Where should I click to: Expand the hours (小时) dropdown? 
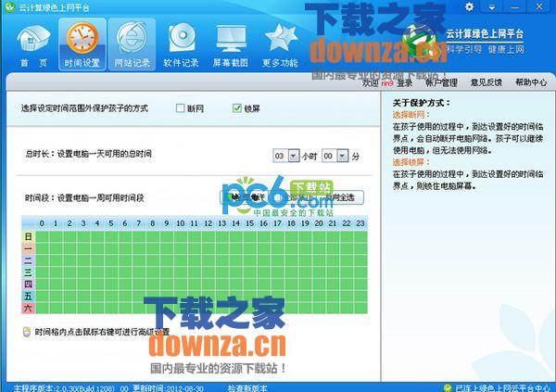pyautogui.click(x=294, y=156)
